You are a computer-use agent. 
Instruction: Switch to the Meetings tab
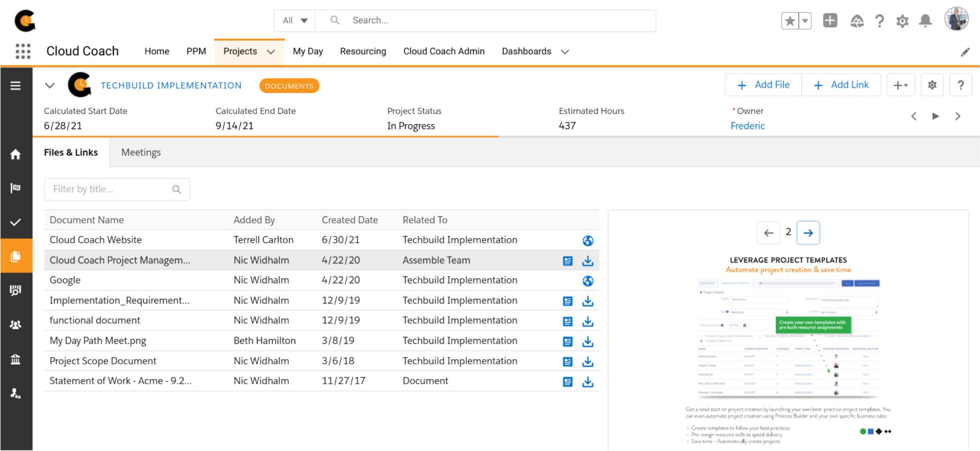click(141, 152)
